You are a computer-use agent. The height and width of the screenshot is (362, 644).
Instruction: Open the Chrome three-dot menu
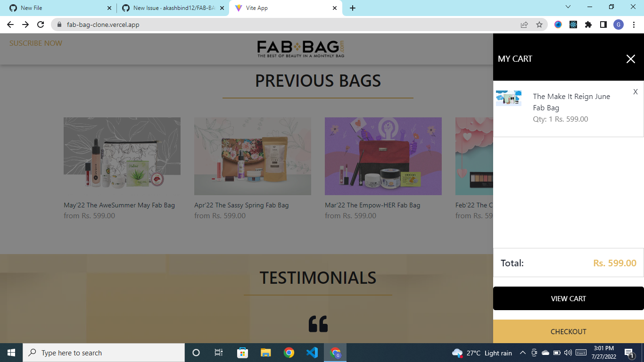point(635,25)
